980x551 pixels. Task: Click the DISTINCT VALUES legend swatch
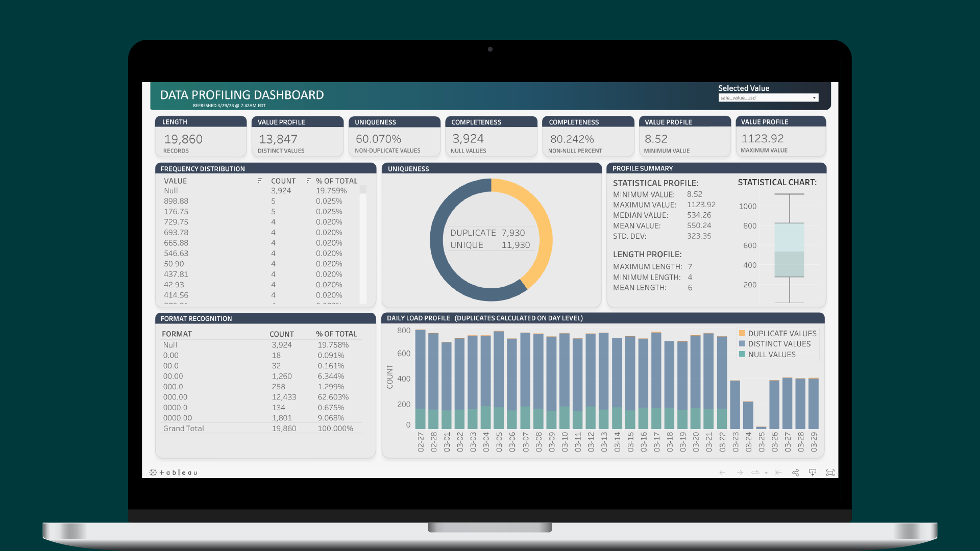pyautogui.click(x=742, y=344)
